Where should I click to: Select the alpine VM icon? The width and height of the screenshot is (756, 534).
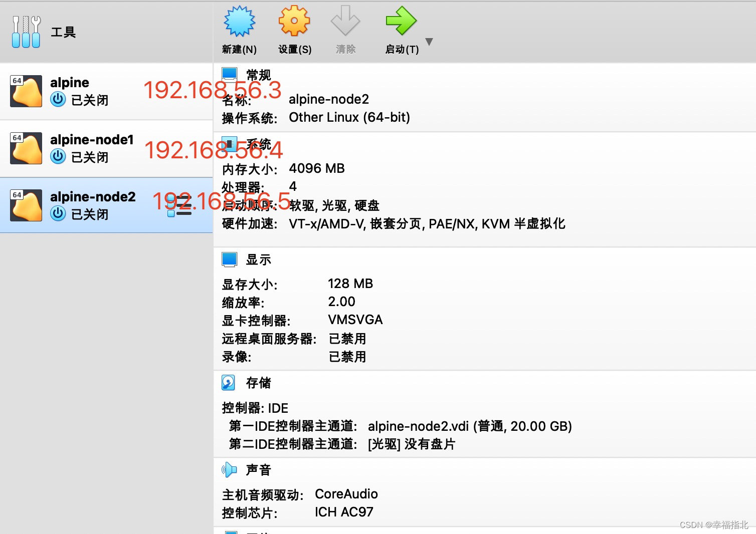pyautogui.click(x=26, y=91)
